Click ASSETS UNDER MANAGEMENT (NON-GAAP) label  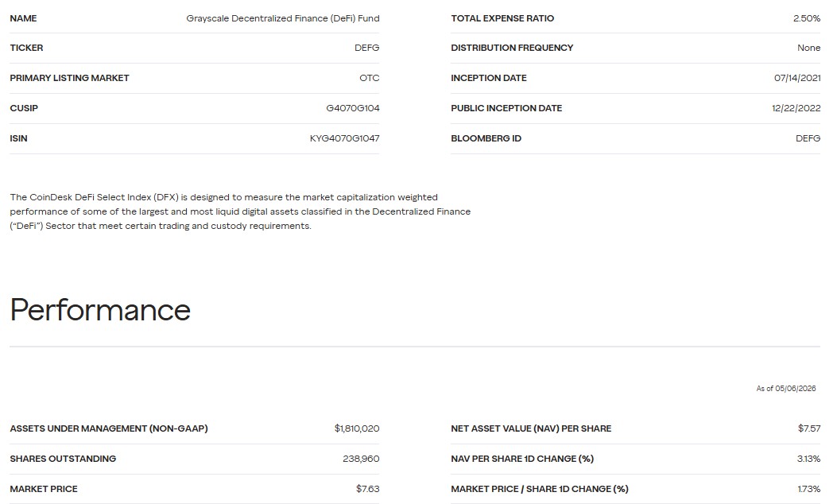pyautogui.click(x=109, y=428)
